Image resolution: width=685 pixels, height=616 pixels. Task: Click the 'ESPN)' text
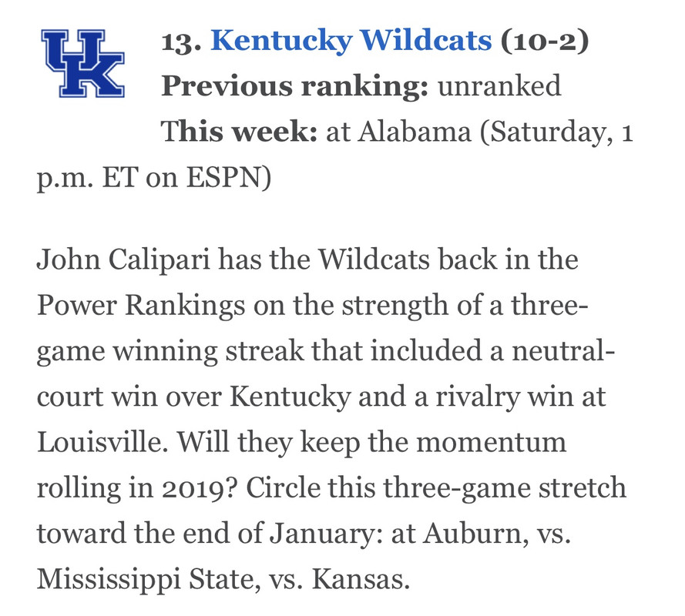229,178
